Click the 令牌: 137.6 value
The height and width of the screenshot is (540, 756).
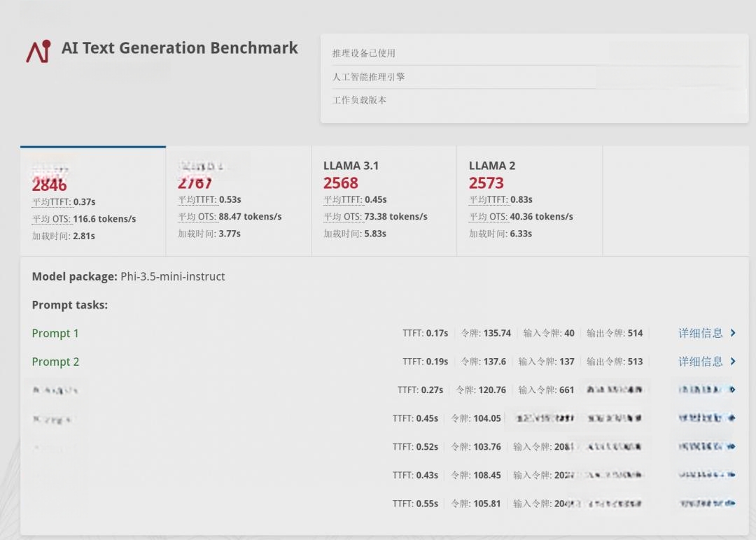[x=483, y=362]
